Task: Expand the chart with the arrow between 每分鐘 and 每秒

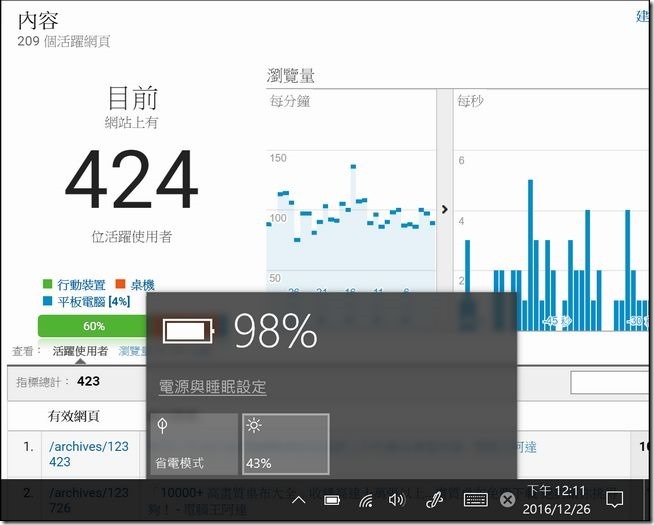Action: click(445, 209)
